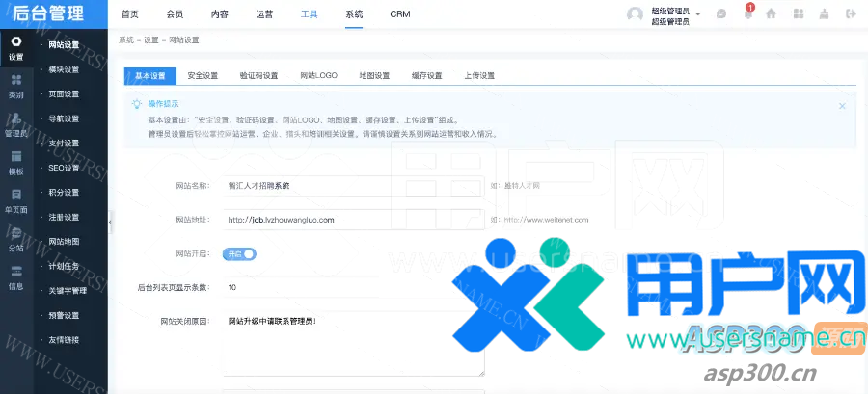Click the notification bell with red badge
This screenshot has height=394, width=868.
pyautogui.click(x=747, y=13)
